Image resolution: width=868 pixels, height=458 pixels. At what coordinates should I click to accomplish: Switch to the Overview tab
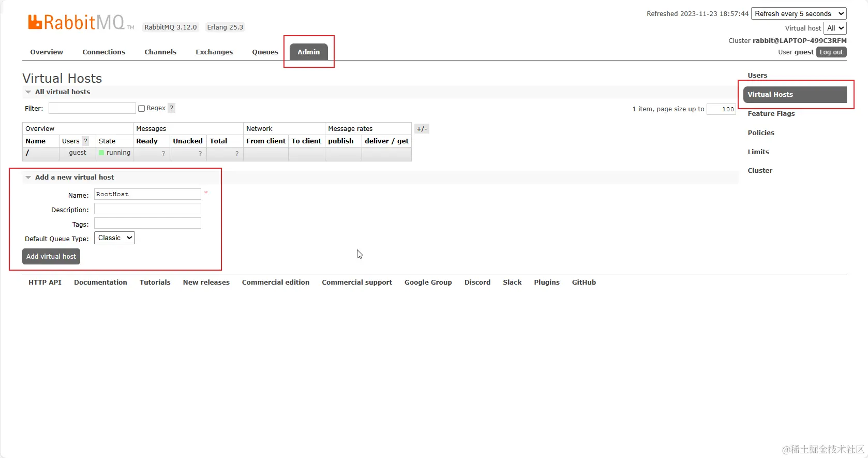point(47,52)
